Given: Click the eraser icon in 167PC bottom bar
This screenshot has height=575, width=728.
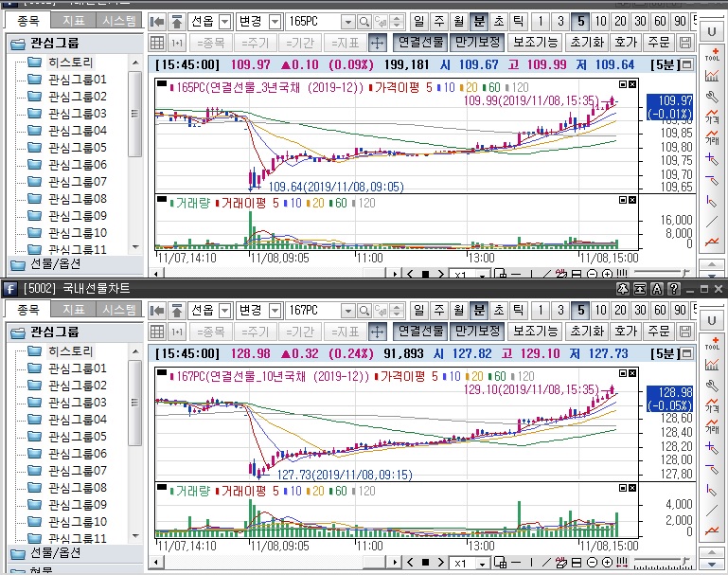Looking at the screenshot, I should coord(561,563).
